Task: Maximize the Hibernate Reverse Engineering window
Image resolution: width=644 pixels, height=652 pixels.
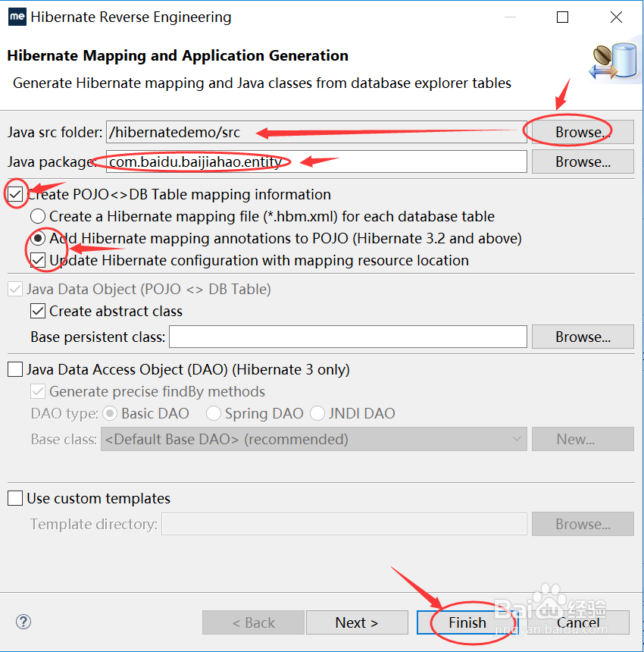Action: point(562,17)
